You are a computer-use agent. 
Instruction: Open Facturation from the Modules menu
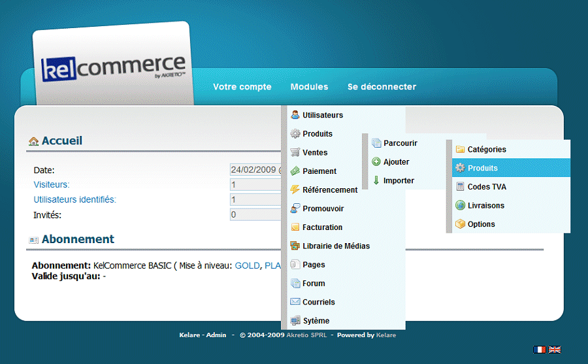(322, 227)
